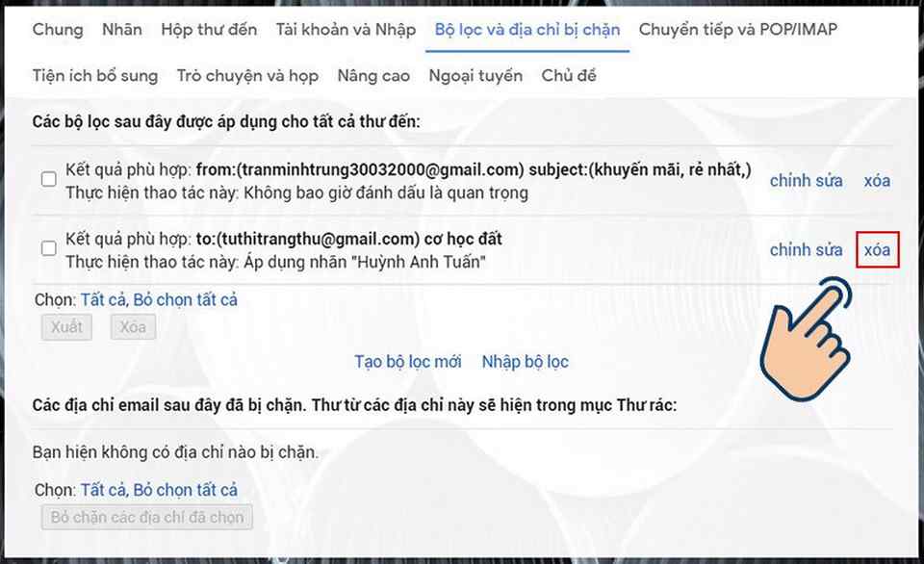924x564 pixels.
Task: Switch to the Trò chuyện và họp tab
Action: (x=248, y=75)
